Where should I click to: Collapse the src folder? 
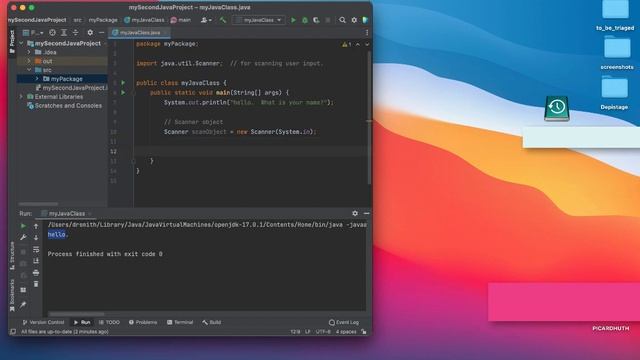pos(29,70)
